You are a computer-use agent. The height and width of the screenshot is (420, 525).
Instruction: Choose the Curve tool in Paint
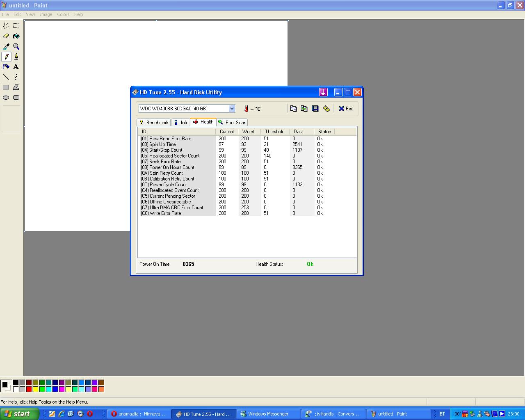(16, 77)
